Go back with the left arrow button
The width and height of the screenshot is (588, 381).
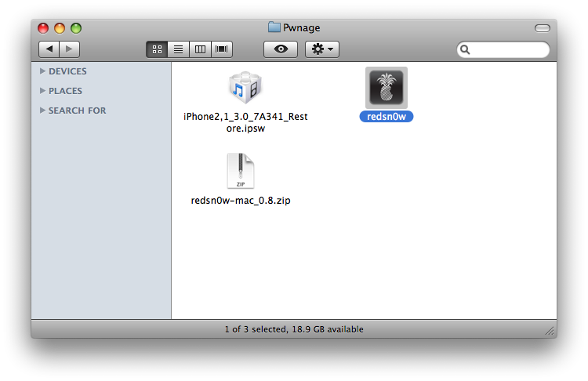[49, 49]
